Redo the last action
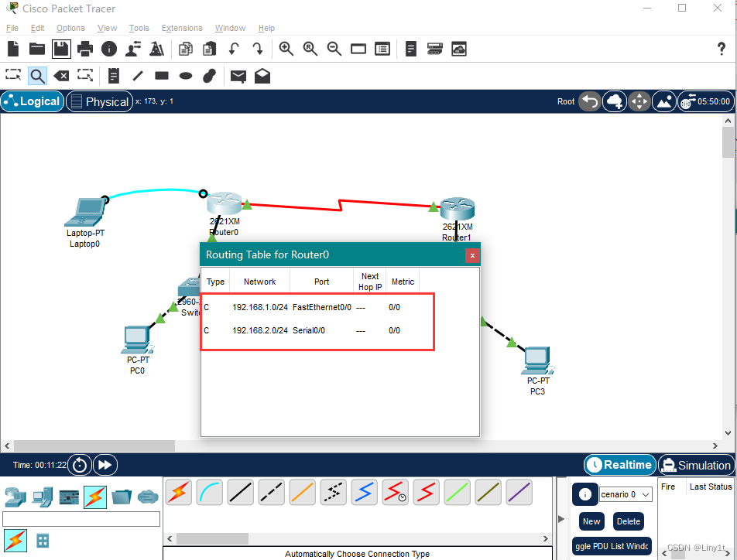Image resolution: width=737 pixels, height=560 pixels. tap(258, 49)
